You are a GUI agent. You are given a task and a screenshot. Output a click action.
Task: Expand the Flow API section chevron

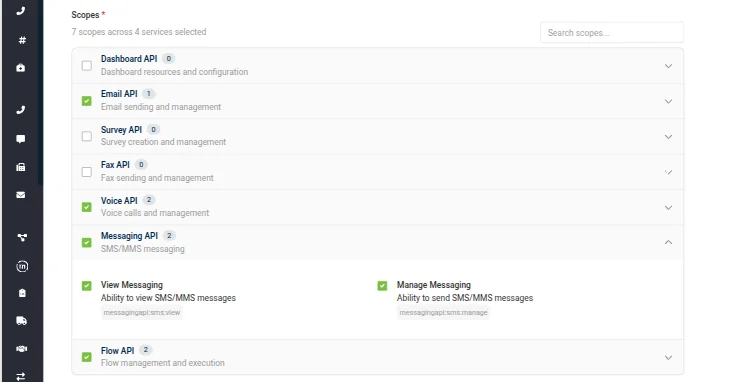pos(668,358)
